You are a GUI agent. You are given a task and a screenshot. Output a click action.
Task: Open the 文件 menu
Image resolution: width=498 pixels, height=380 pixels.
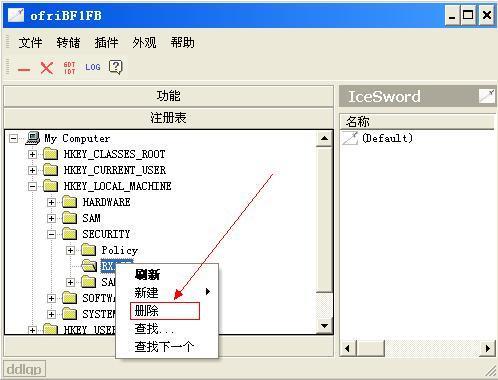click(30, 43)
